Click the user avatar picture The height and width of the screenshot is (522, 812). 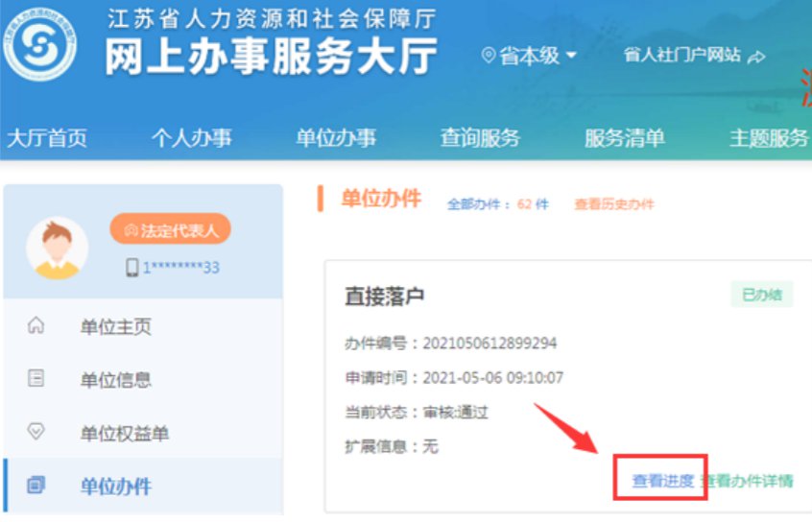click(58, 248)
